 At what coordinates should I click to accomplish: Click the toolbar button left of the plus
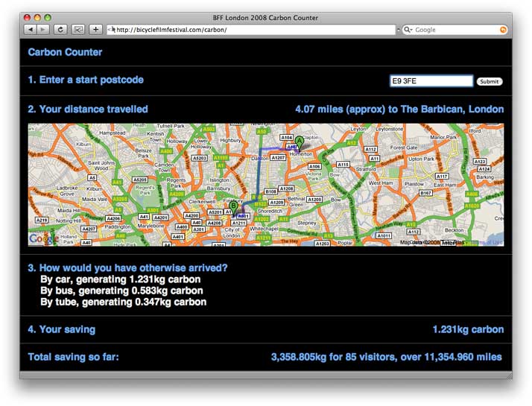pyautogui.click(x=78, y=30)
